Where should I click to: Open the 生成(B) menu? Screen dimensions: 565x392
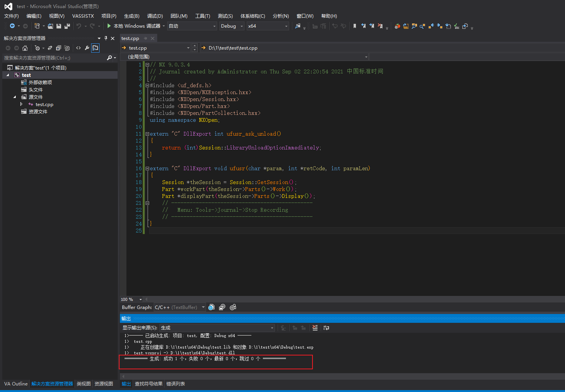pos(132,16)
